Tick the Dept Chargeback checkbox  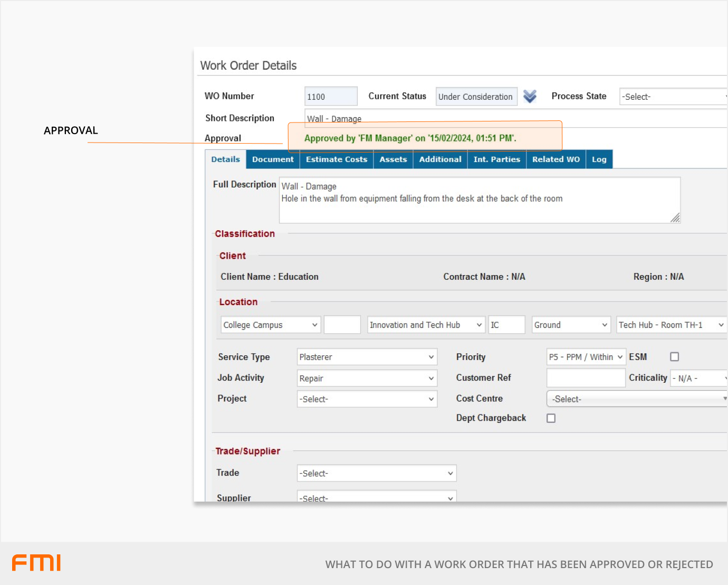(551, 418)
